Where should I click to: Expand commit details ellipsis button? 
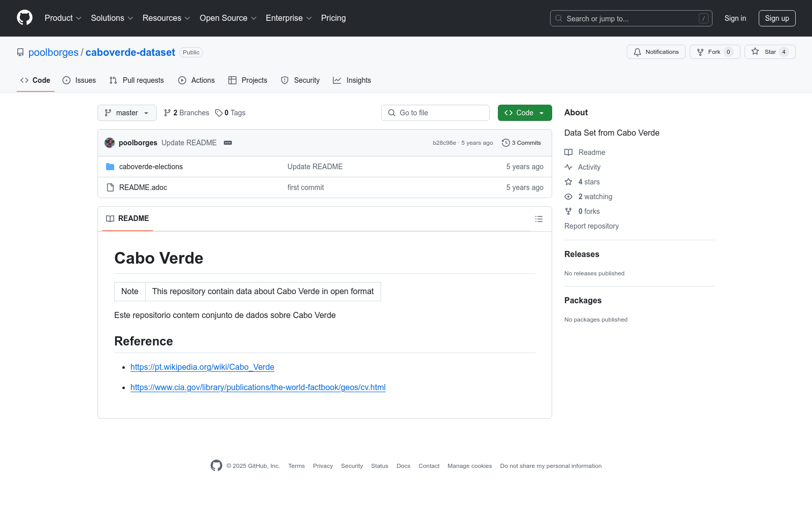coord(228,143)
